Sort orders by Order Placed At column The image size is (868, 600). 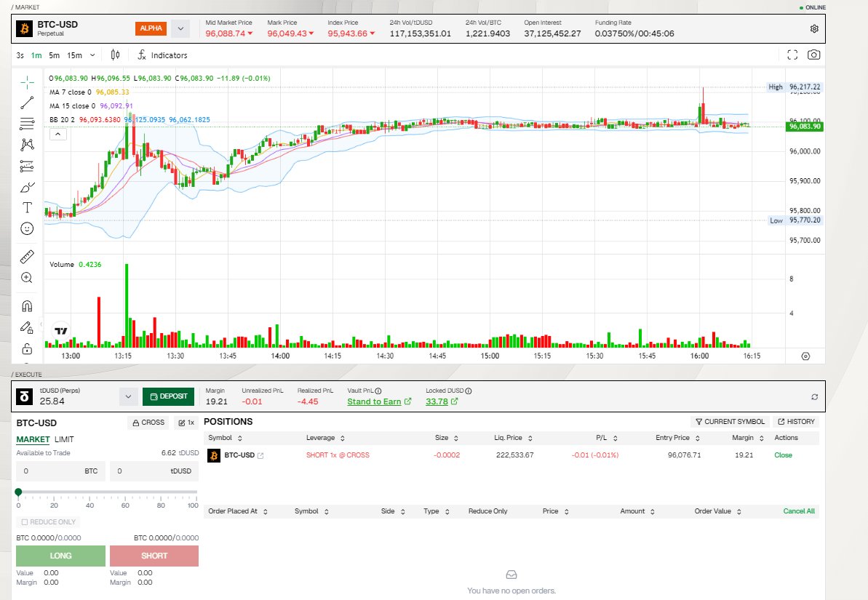click(238, 511)
